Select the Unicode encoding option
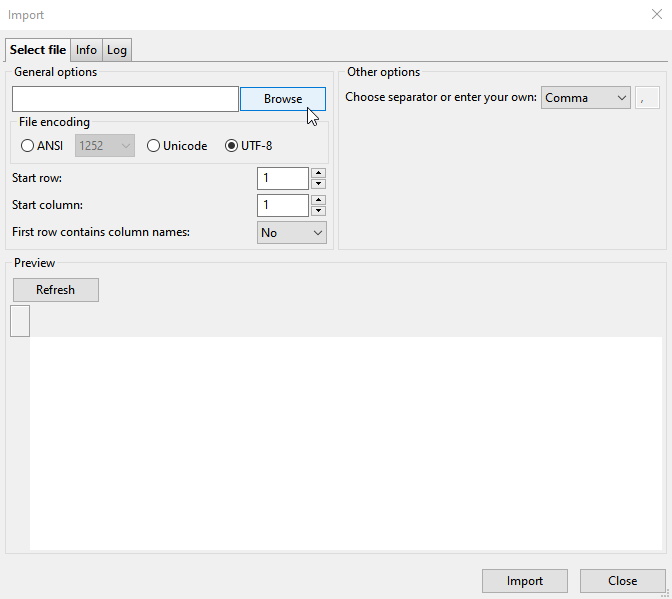Image resolution: width=672 pixels, height=599 pixels. [x=153, y=146]
